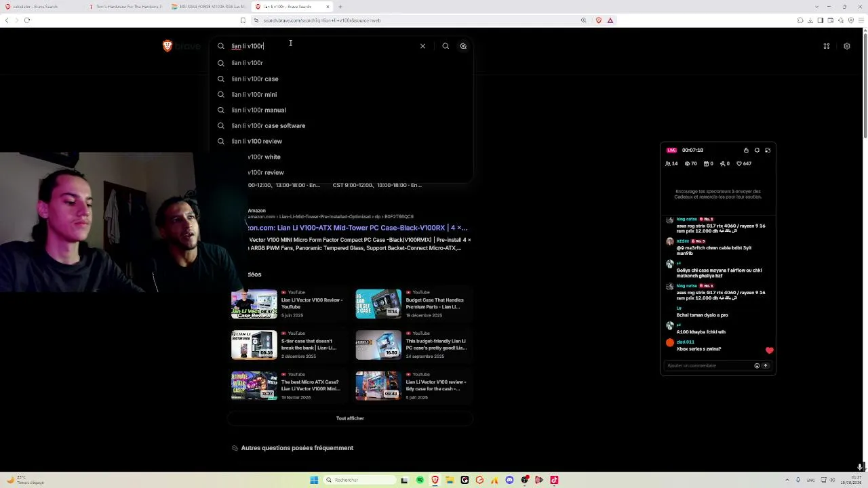Toggle the browser sidebar panel

[x=820, y=20]
